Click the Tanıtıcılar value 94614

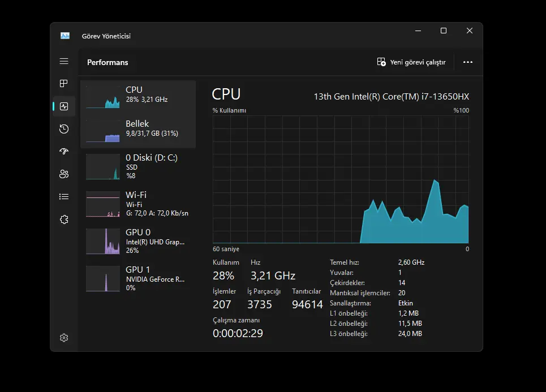click(307, 305)
